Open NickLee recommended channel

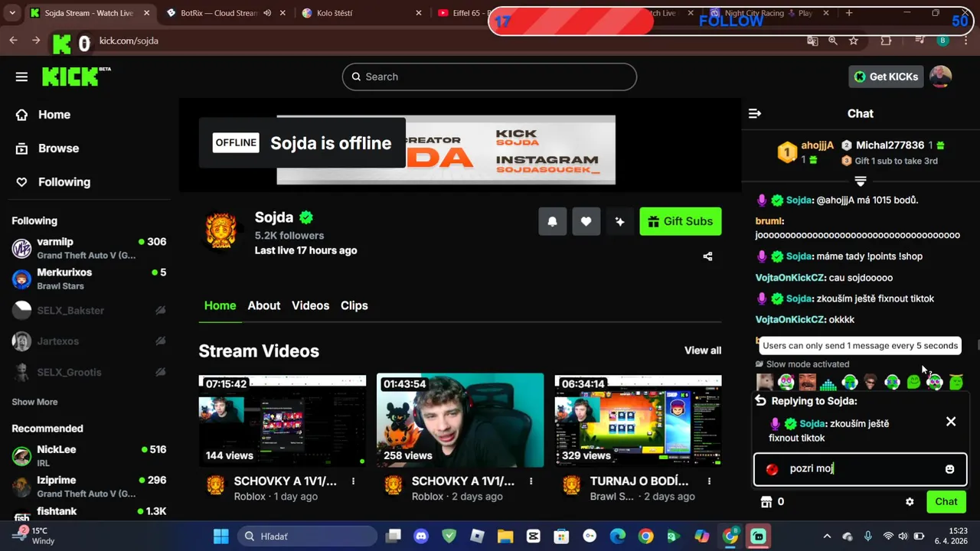(90, 456)
